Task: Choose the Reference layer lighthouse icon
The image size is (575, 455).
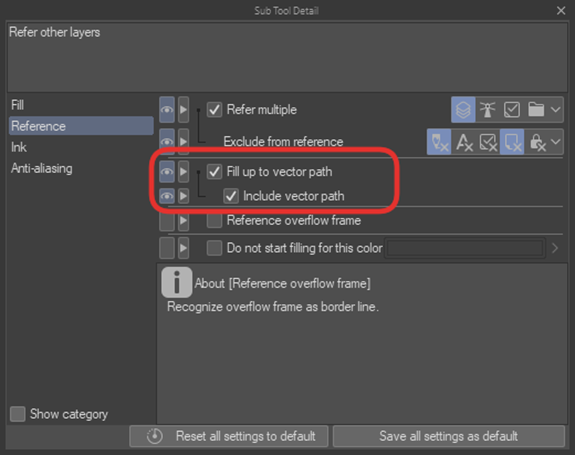Action: click(487, 110)
